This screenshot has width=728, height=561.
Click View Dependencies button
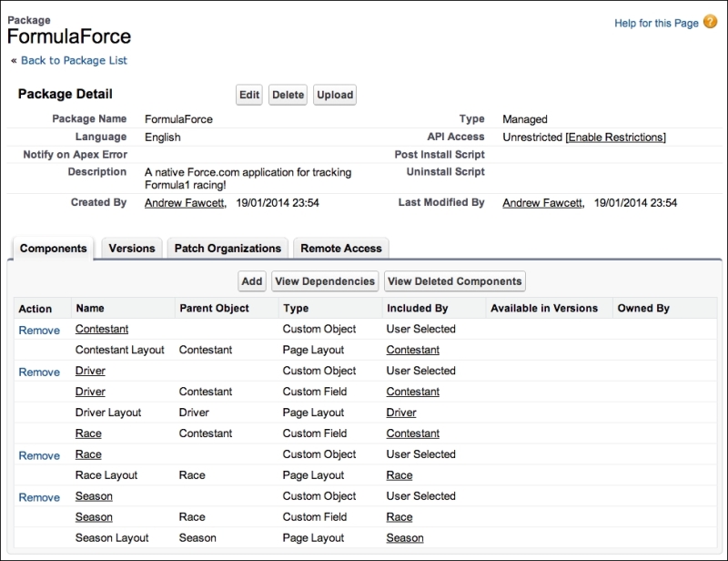(x=325, y=281)
